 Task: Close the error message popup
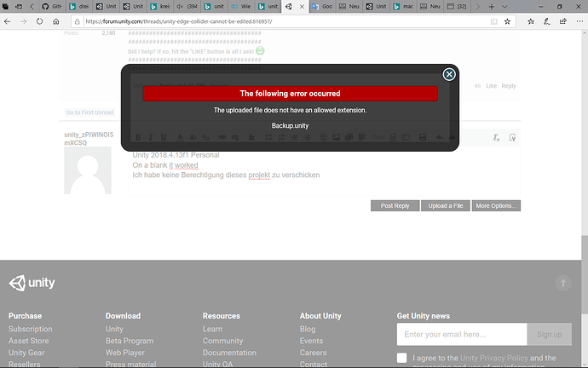point(449,74)
